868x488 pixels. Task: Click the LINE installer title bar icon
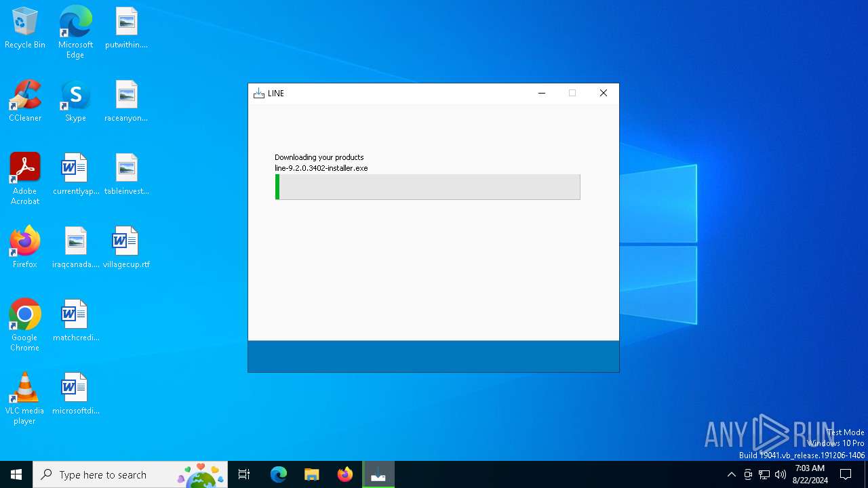258,94
